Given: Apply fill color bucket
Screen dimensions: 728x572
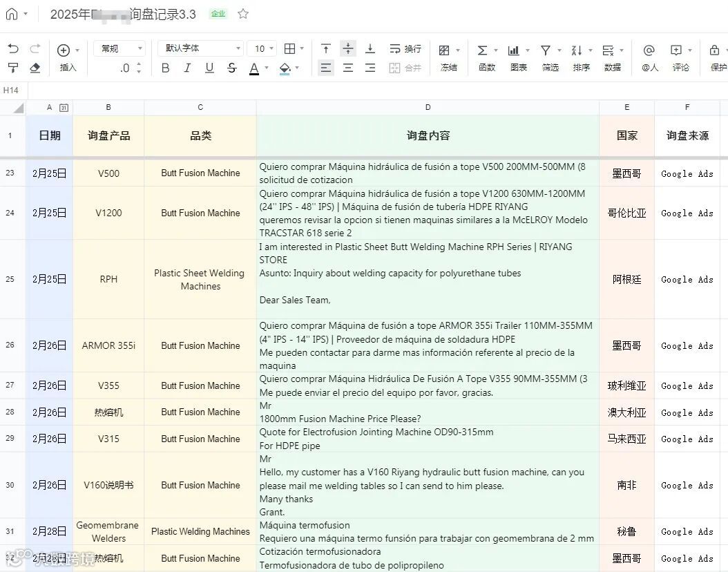Looking at the screenshot, I should coord(285,68).
